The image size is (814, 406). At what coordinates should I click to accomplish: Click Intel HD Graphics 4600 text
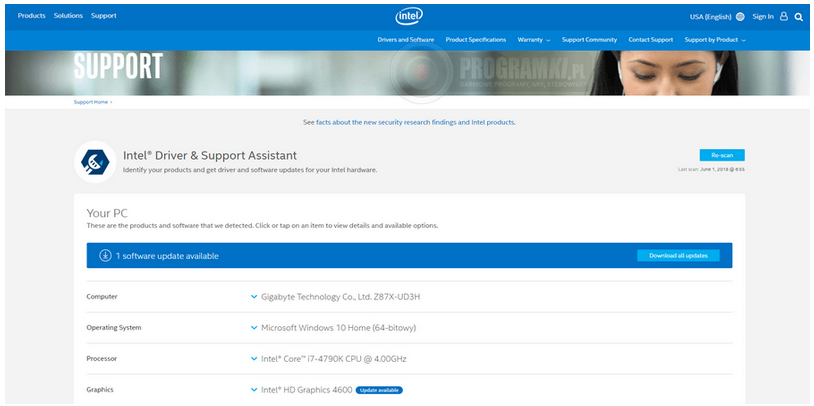[307, 390]
